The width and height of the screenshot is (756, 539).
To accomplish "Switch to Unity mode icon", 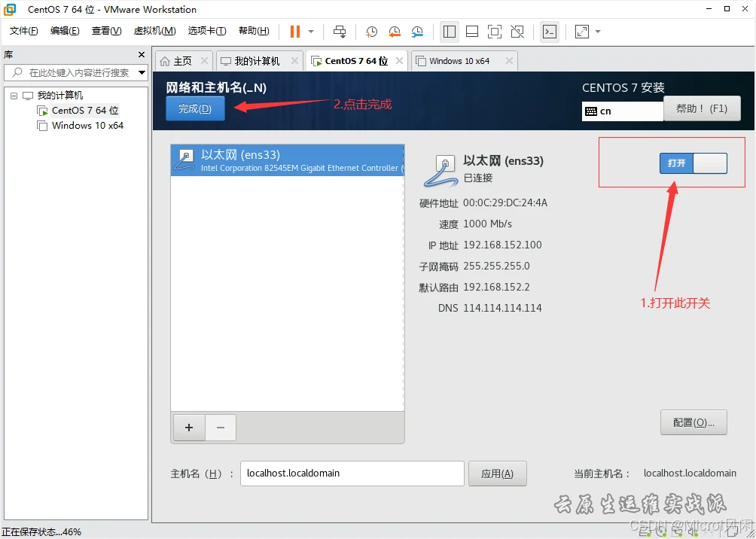I will point(517,32).
